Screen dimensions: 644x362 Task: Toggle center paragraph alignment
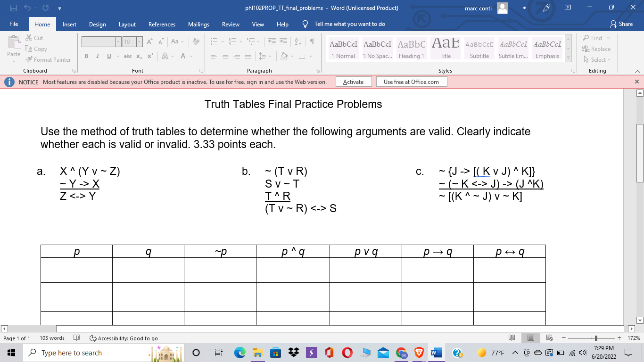pos(226,55)
